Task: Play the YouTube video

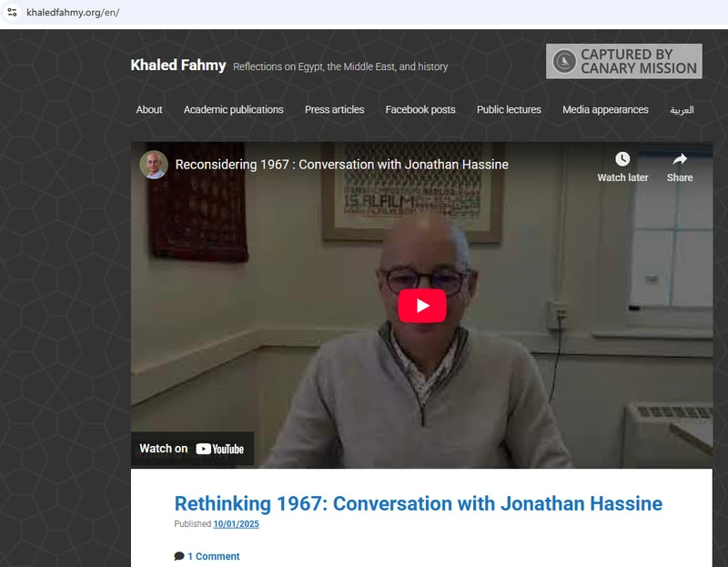Action: (422, 306)
